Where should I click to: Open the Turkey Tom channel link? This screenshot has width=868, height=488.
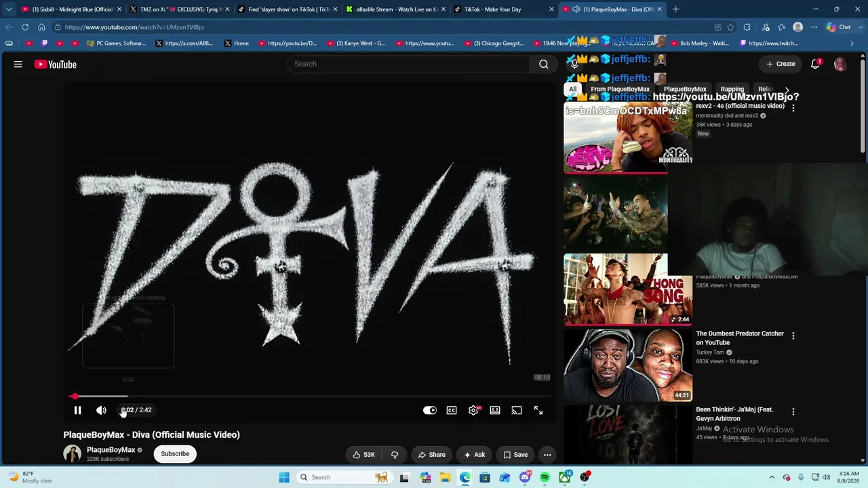[710, 352]
